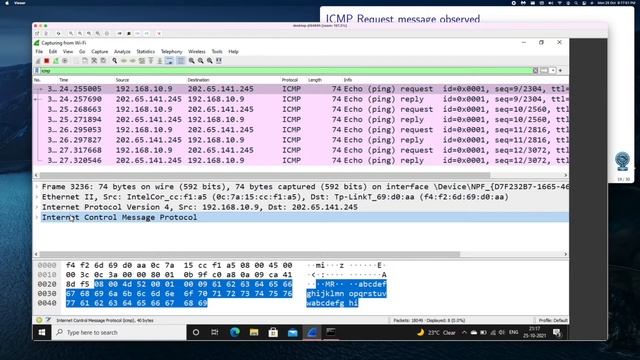
Task: Select the echo request packet at 25.268663
Action: coord(301,109)
